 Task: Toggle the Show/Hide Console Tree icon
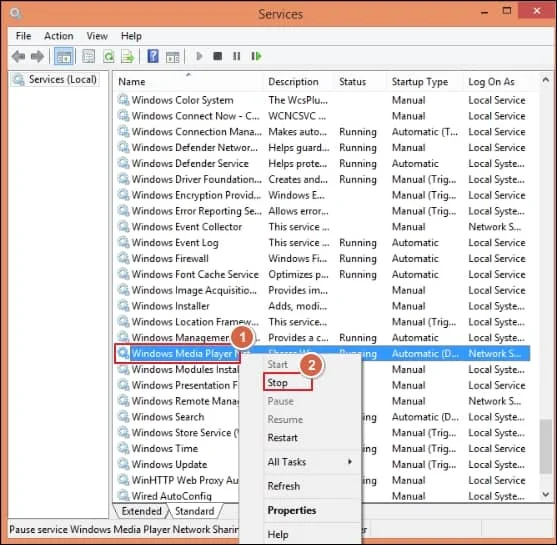coord(64,56)
